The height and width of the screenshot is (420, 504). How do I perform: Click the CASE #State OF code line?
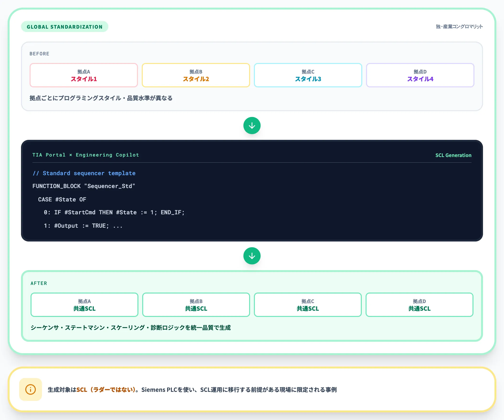tap(62, 199)
